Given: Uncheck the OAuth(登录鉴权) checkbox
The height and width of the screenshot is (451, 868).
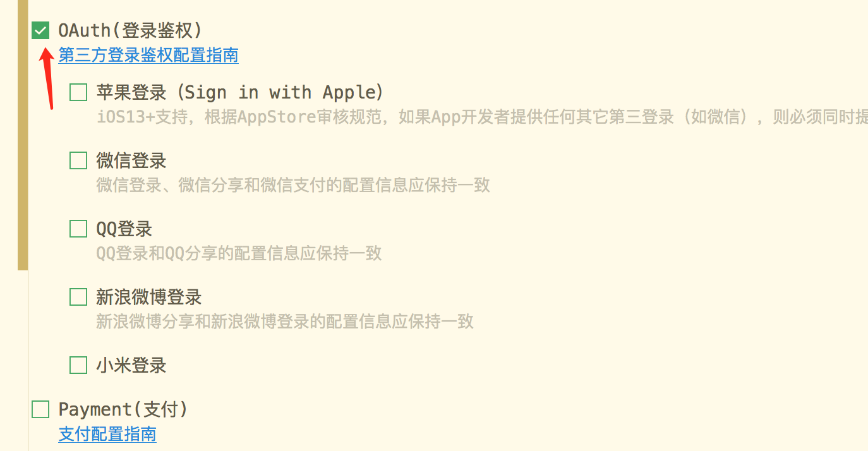Looking at the screenshot, I should pos(40,30).
